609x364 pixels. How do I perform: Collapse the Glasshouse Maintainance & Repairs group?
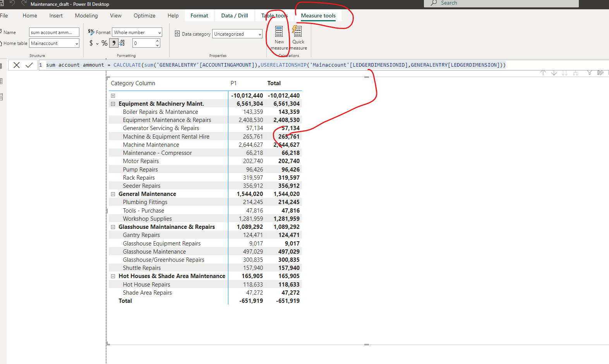[113, 227]
